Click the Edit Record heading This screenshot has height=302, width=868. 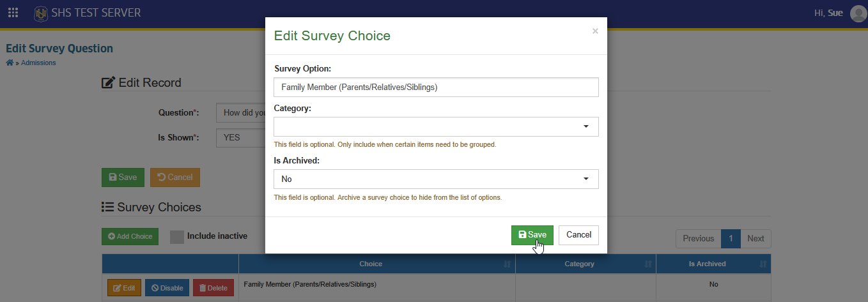(141, 82)
